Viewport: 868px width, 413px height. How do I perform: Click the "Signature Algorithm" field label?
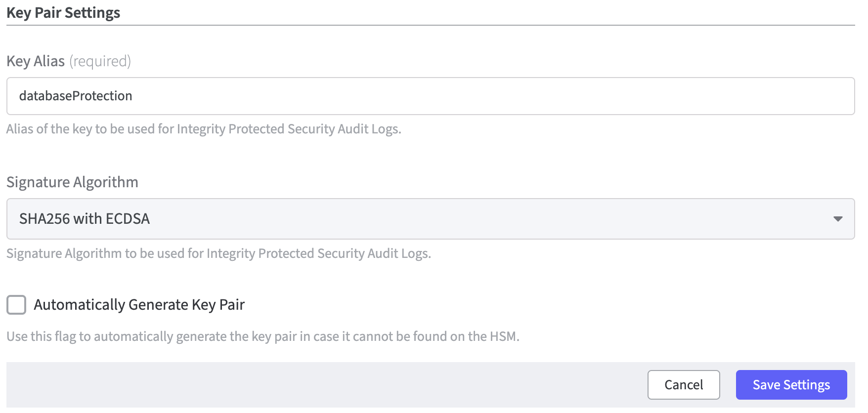coord(72,182)
